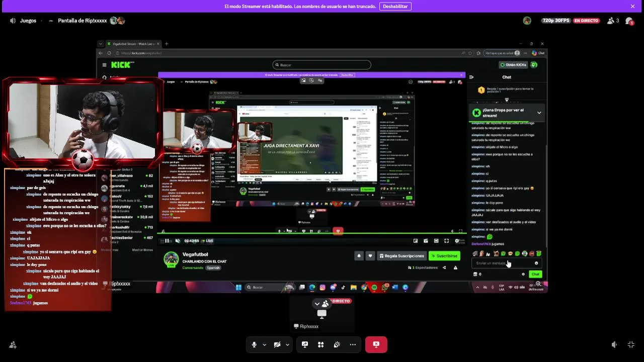The image size is (644, 362).
Task: Click the Mostrar Menos sidebar link
Action: click(142, 250)
